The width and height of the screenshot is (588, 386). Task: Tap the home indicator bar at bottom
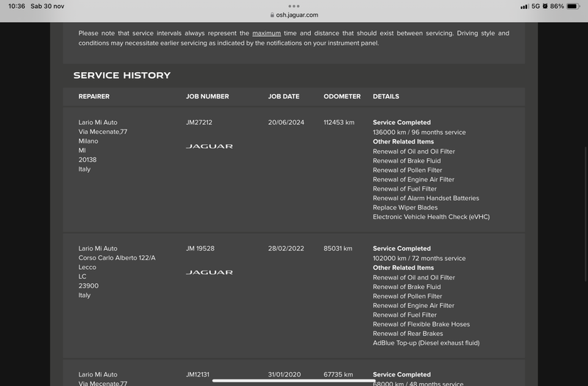293,381
